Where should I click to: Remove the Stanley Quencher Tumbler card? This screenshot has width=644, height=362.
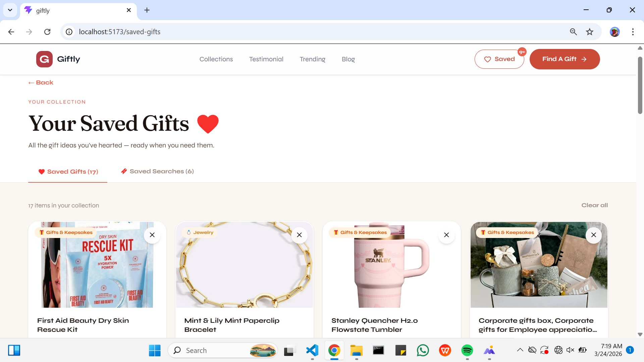click(446, 235)
